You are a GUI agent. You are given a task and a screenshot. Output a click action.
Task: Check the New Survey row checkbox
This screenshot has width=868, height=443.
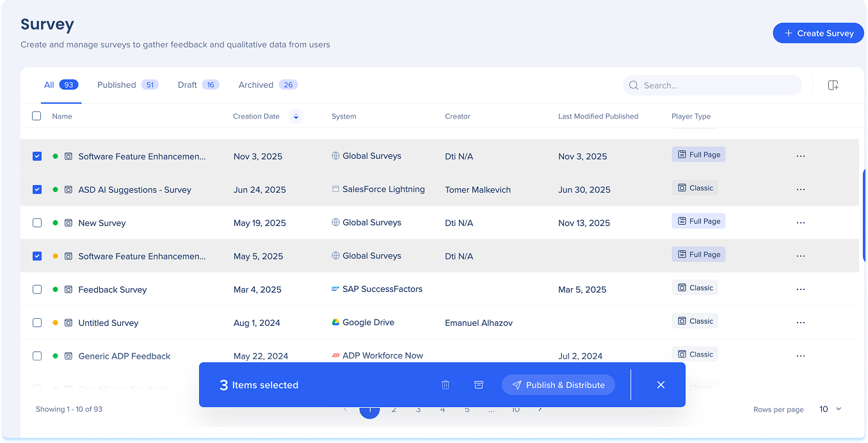pos(37,223)
